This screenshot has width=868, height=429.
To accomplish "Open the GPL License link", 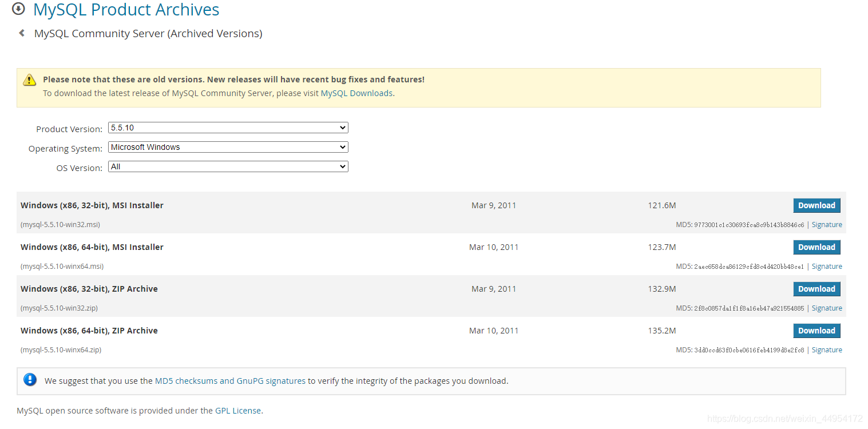I will (238, 411).
